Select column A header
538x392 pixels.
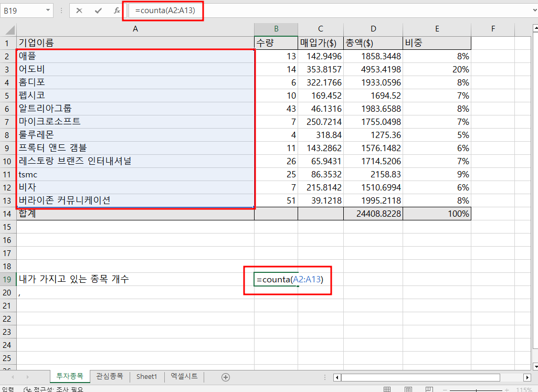[x=135, y=29]
